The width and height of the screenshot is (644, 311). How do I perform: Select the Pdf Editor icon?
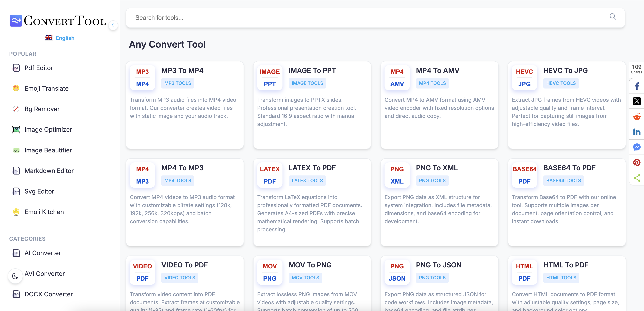(x=16, y=68)
